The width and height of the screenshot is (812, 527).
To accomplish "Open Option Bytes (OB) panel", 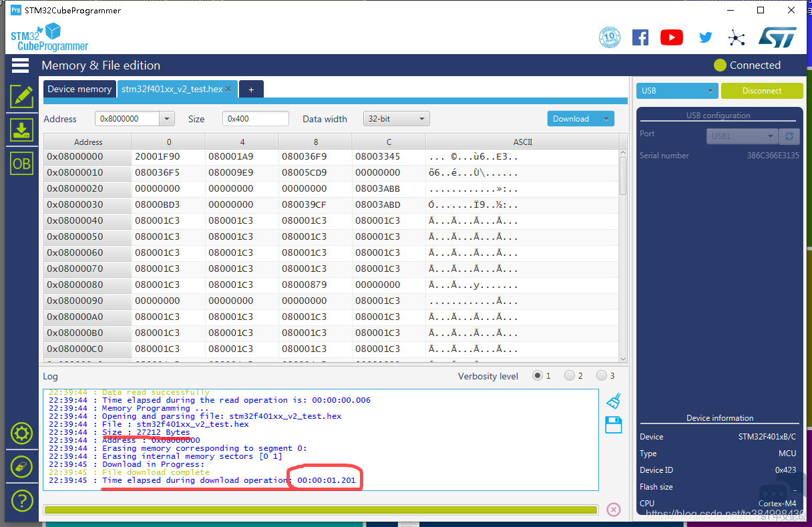I will tap(21, 164).
